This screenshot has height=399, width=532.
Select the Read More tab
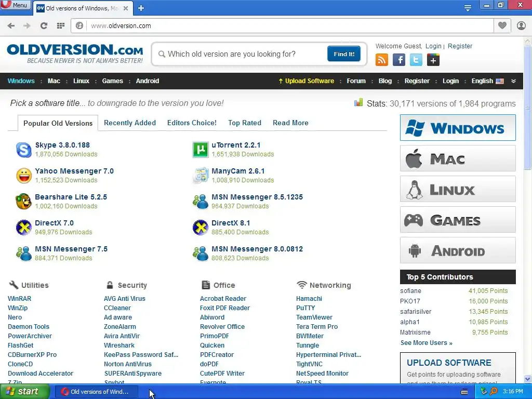(x=290, y=123)
